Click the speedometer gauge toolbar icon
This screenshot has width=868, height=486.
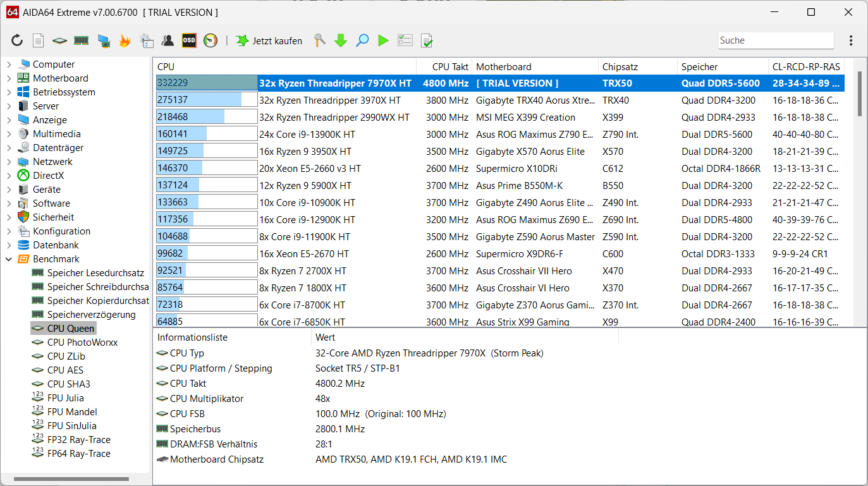tap(211, 40)
